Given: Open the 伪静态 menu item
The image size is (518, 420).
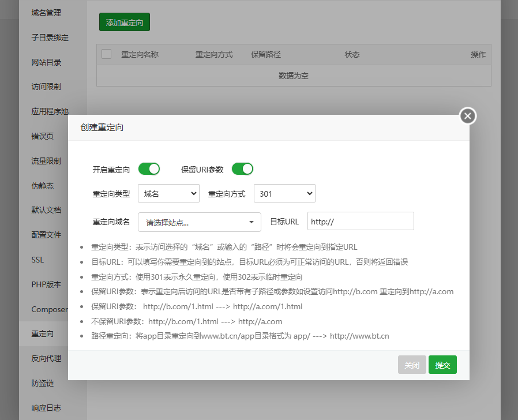Looking at the screenshot, I should coord(43,186).
